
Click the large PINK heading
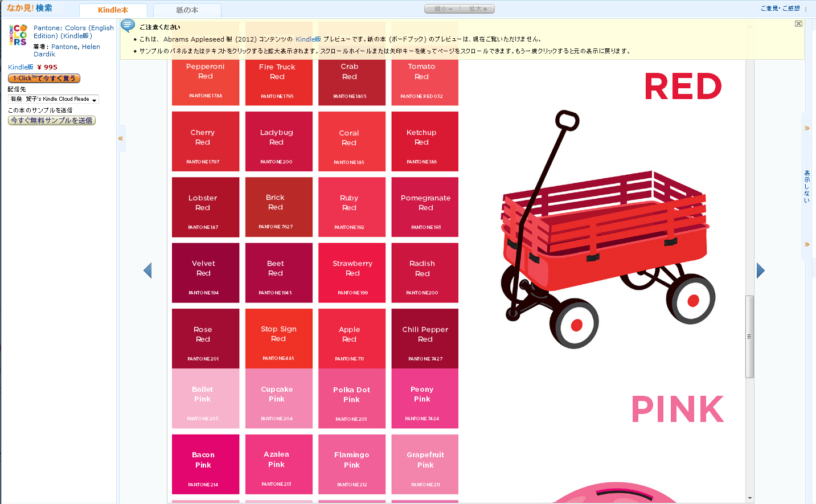tap(678, 409)
